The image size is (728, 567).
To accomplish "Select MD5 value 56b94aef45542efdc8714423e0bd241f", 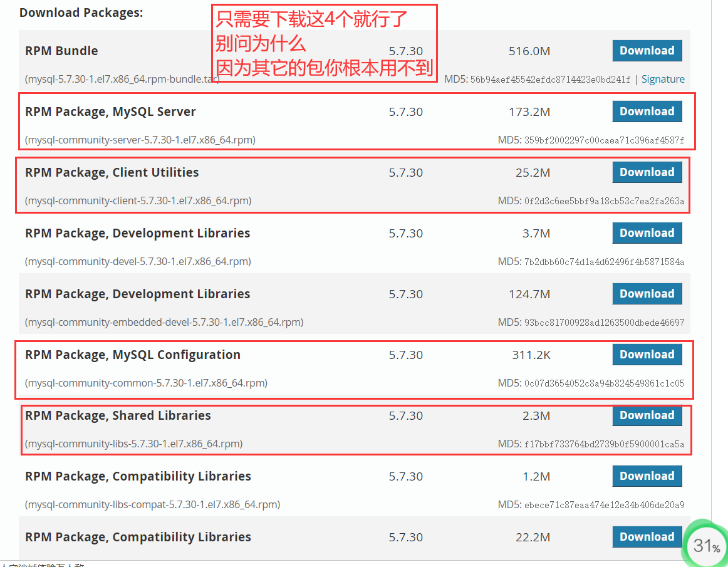I will point(550,80).
